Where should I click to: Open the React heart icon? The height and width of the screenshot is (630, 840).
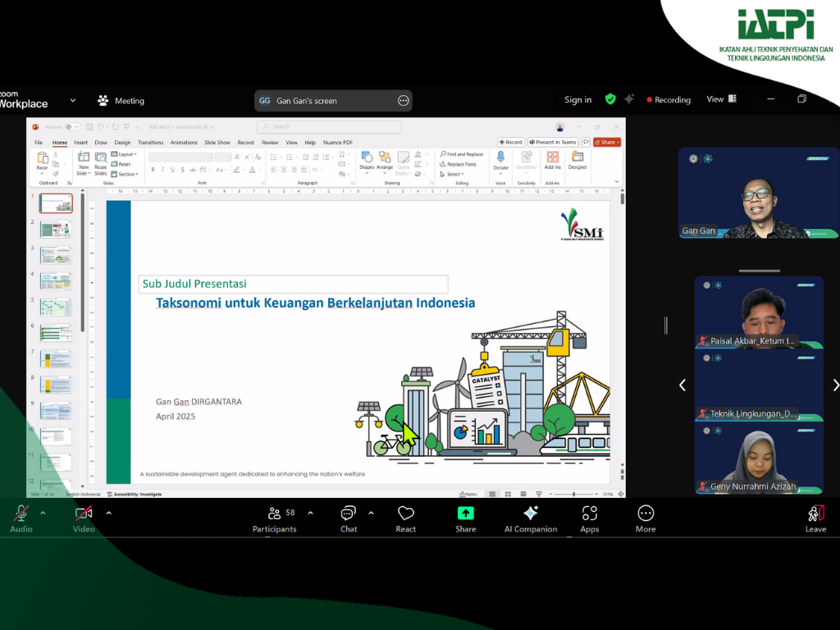click(405, 514)
